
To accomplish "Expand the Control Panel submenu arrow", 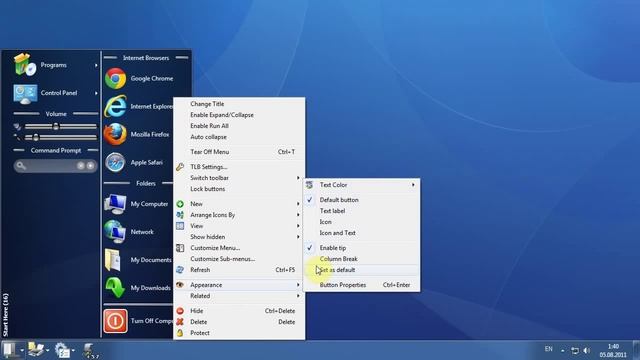I will pyautogui.click(x=96, y=93).
